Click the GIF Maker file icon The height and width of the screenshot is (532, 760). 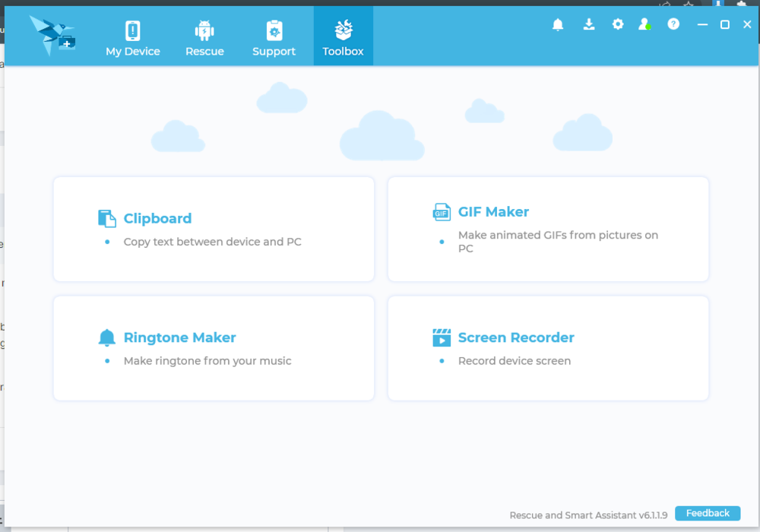[442, 212]
